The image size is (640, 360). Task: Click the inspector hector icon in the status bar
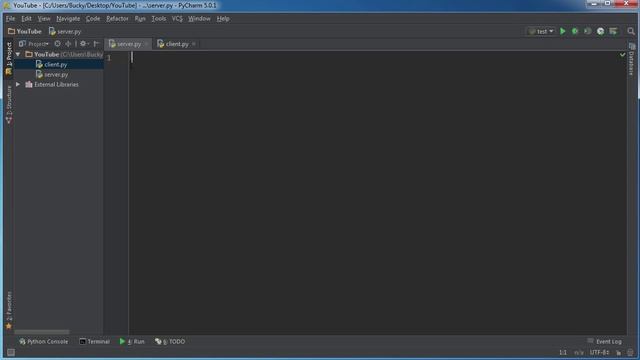click(631, 352)
